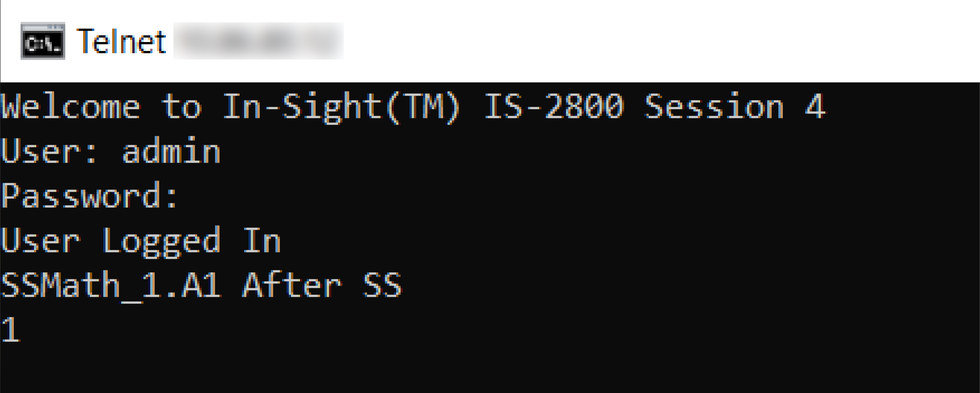Click the output value 1 line
The width and height of the screenshot is (980, 393).
11,330
